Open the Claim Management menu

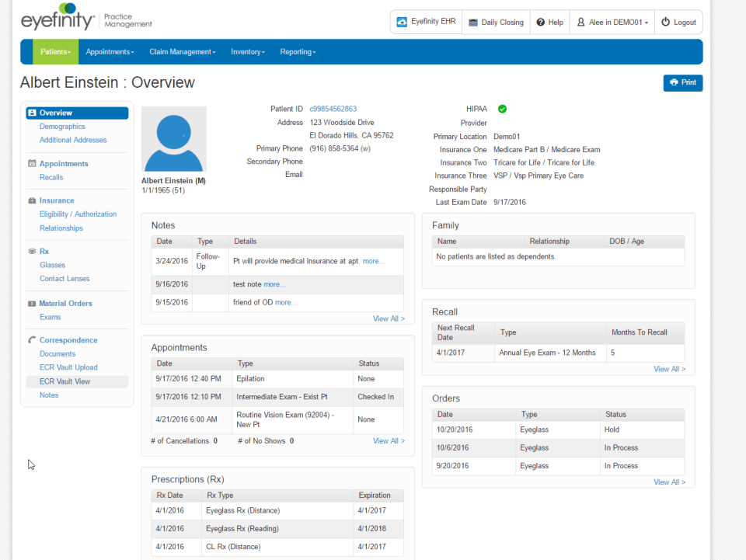tap(182, 51)
